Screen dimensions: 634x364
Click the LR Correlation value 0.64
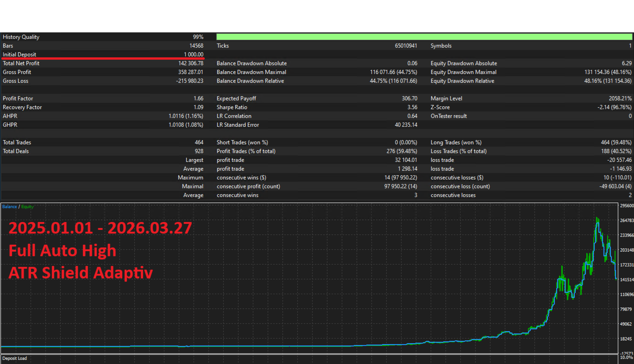pos(413,116)
